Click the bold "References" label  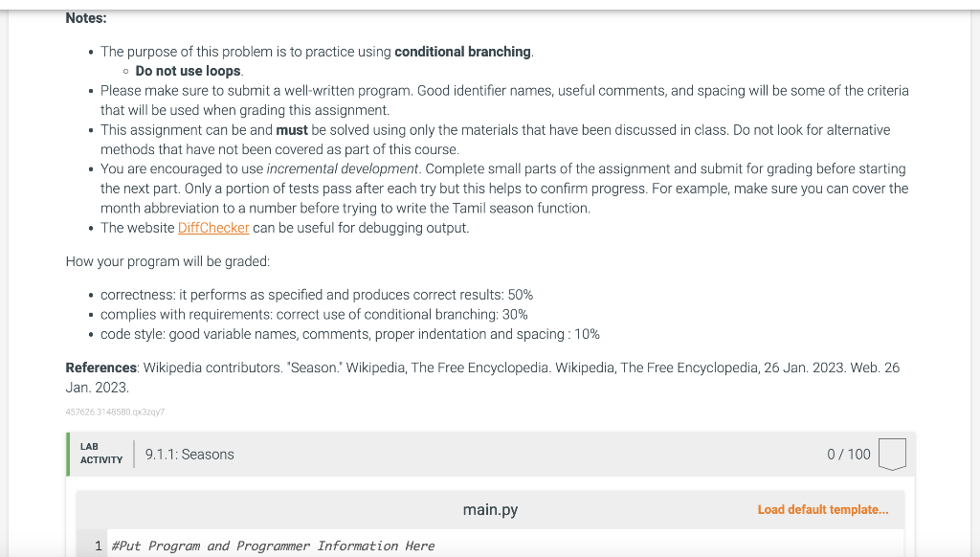point(101,368)
